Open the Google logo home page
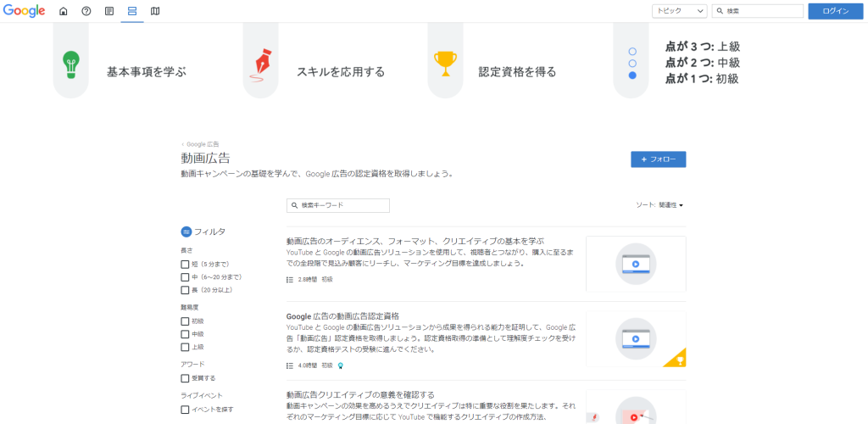This screenshot has height=424, width=868. [x=25, y=10]
